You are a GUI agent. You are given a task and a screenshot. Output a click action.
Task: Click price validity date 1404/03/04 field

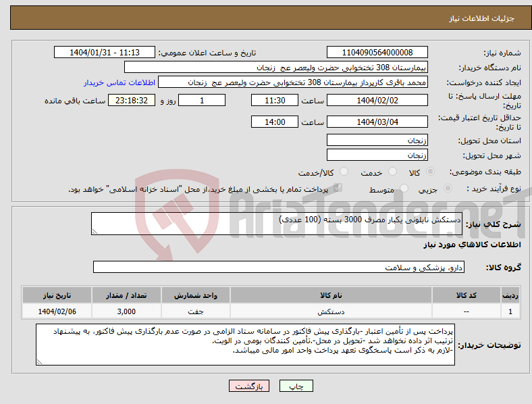click(x=377, y=122)
